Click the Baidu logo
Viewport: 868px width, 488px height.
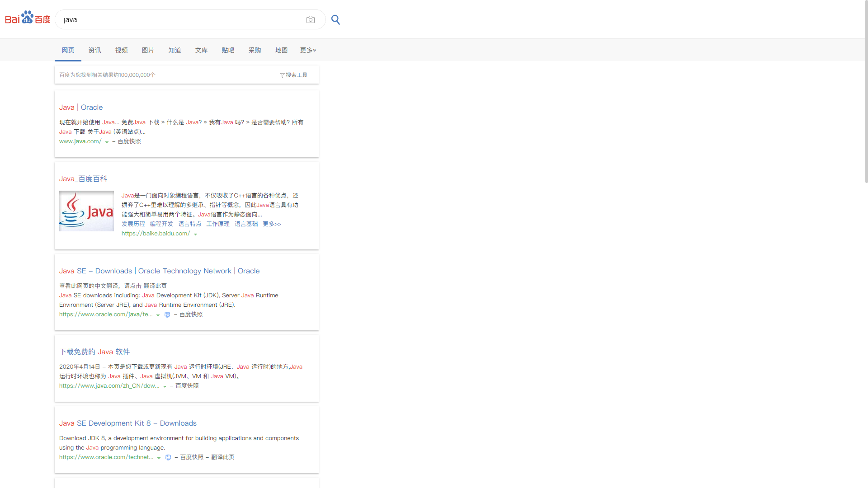click(x=28, y=18)
